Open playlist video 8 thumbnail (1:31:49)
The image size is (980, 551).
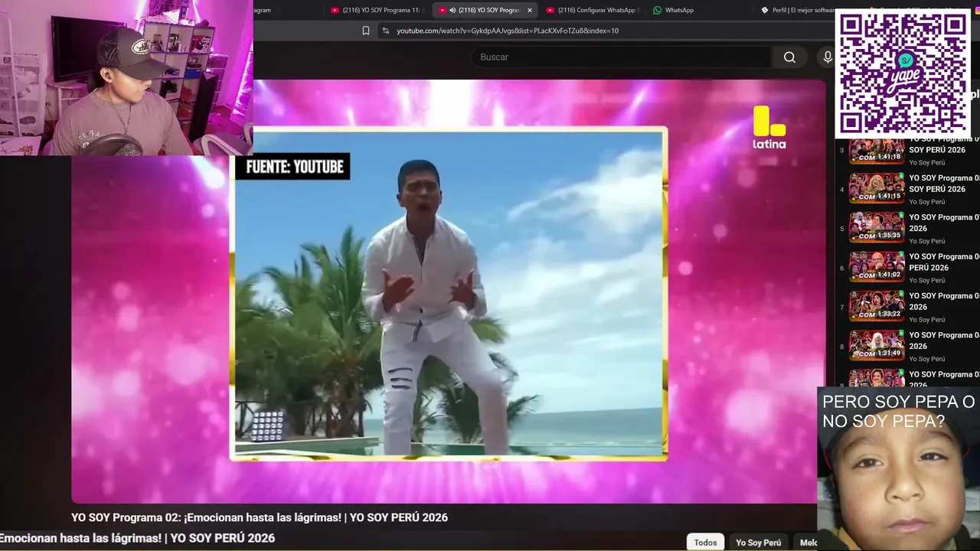[877, 345]
